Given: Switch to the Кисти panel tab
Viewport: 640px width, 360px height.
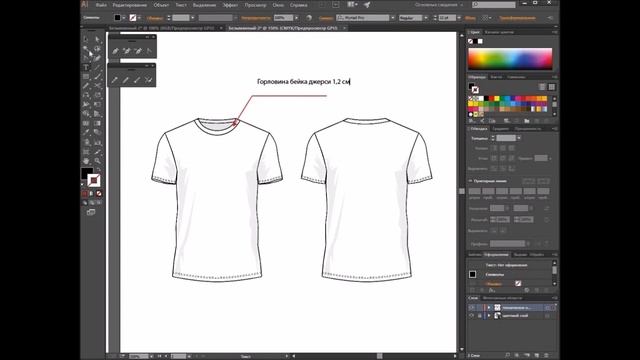Looking at the screenshot, I should tap(496, 77).
